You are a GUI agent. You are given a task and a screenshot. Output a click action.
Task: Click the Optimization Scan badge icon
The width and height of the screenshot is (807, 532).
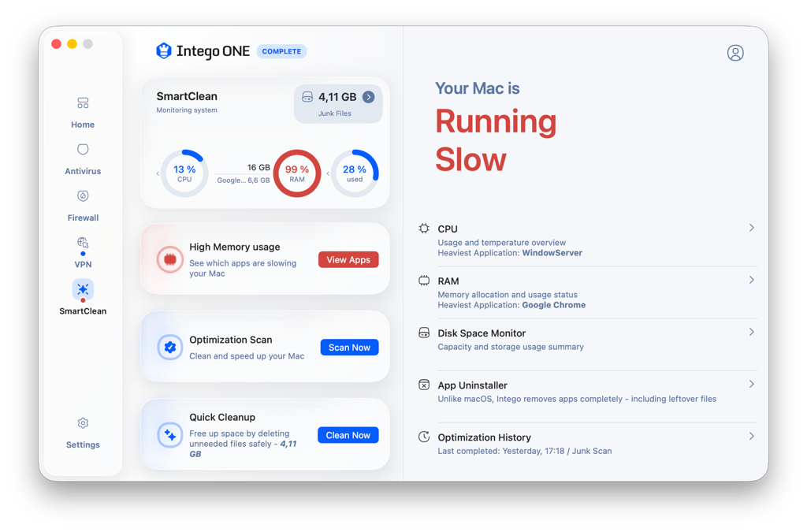[x=170, y=348]
